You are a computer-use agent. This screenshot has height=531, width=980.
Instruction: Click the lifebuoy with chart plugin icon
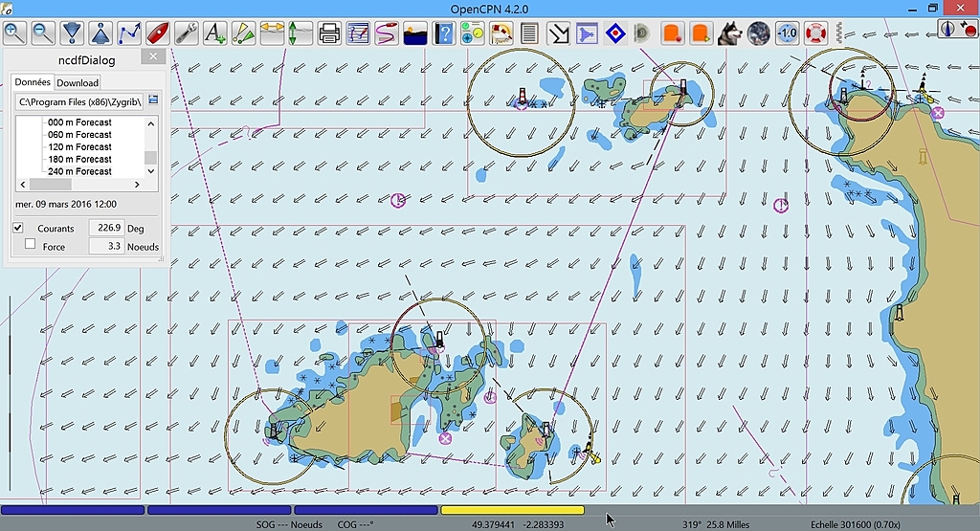[x=501, y=33]
